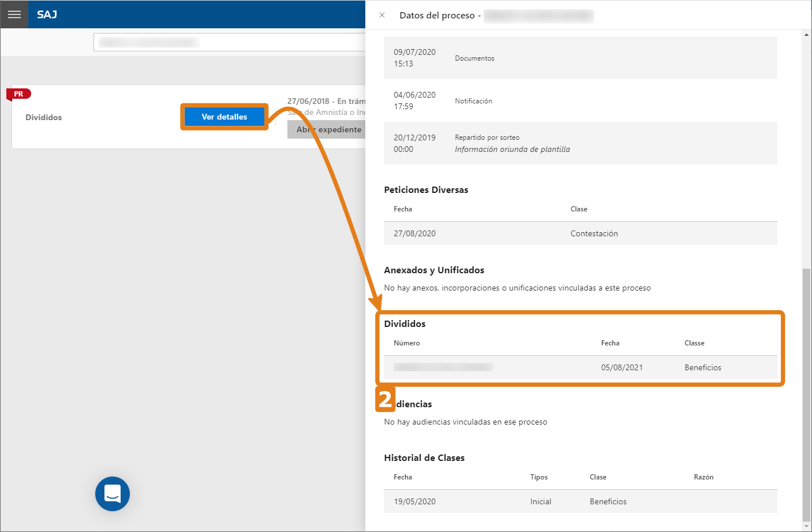Click the date 04/06/2020 17:59
The image size is (812, 532).
(x=414, y=101)
